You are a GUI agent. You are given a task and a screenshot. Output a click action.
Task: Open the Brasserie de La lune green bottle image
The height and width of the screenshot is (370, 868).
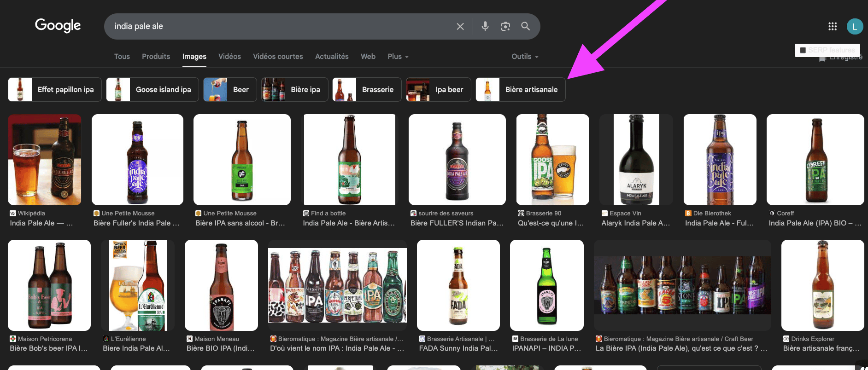pyautogui.click(x=547, y=285)
